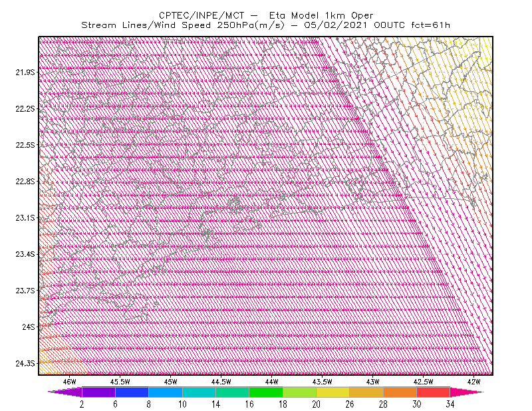Click the teal-green swatch between 14 and 16
This screenshot has height=411, width=532.
232,392
